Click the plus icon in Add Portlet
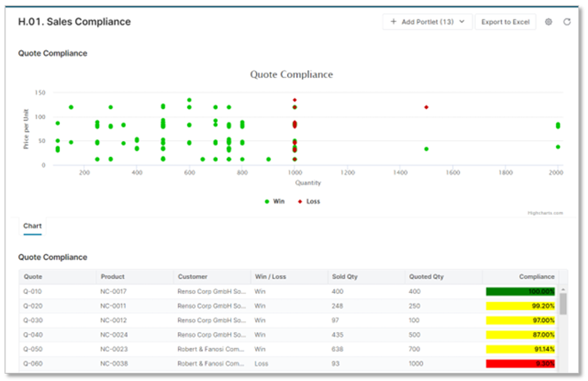588x381 pixels. click(393, 22)
